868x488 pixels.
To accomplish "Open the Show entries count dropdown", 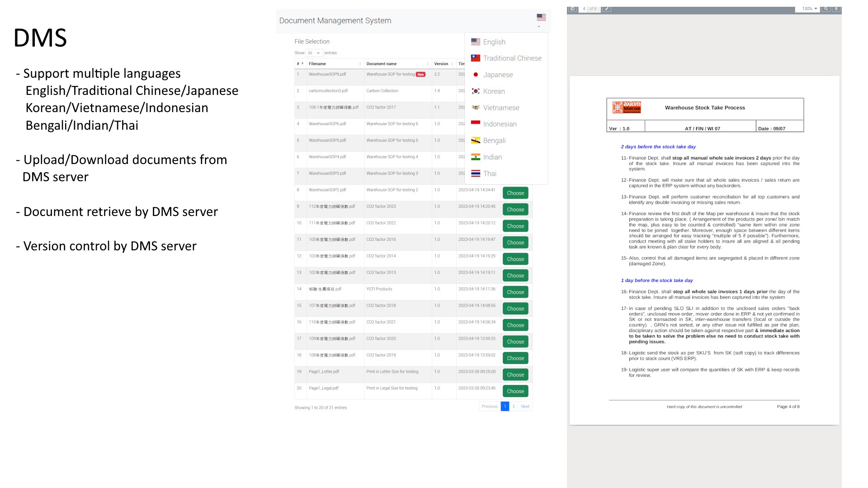I will coord(314,53).
